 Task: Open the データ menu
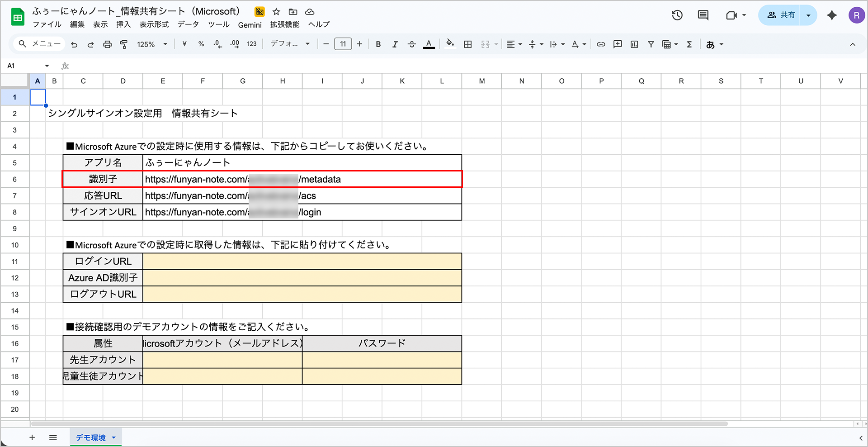click(188, 24)
